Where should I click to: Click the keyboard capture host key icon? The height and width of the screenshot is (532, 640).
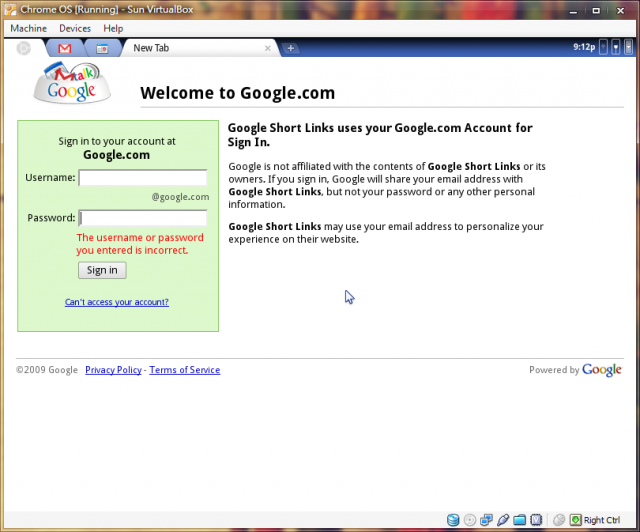click(x=576, y=520)
